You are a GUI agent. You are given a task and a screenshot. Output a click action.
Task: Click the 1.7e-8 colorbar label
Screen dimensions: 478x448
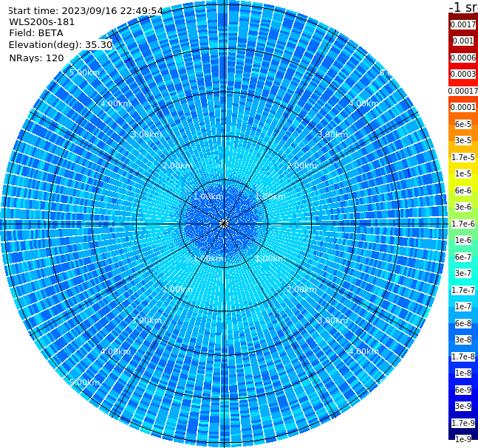click(463, 356)
